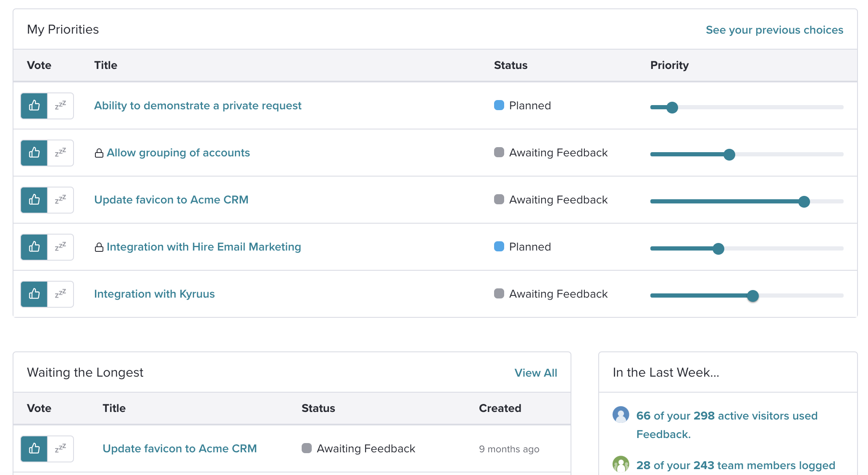Click the active visitors avatar icon

(621, 415)
